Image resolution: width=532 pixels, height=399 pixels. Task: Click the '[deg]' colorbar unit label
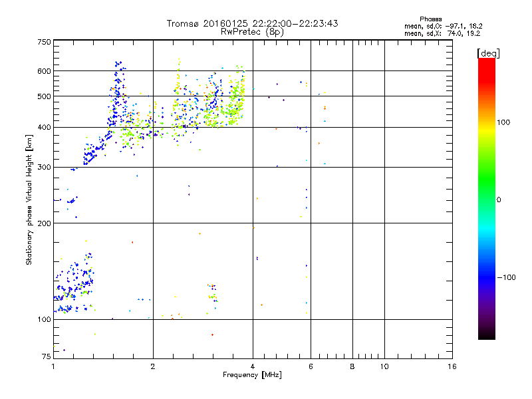488,53
